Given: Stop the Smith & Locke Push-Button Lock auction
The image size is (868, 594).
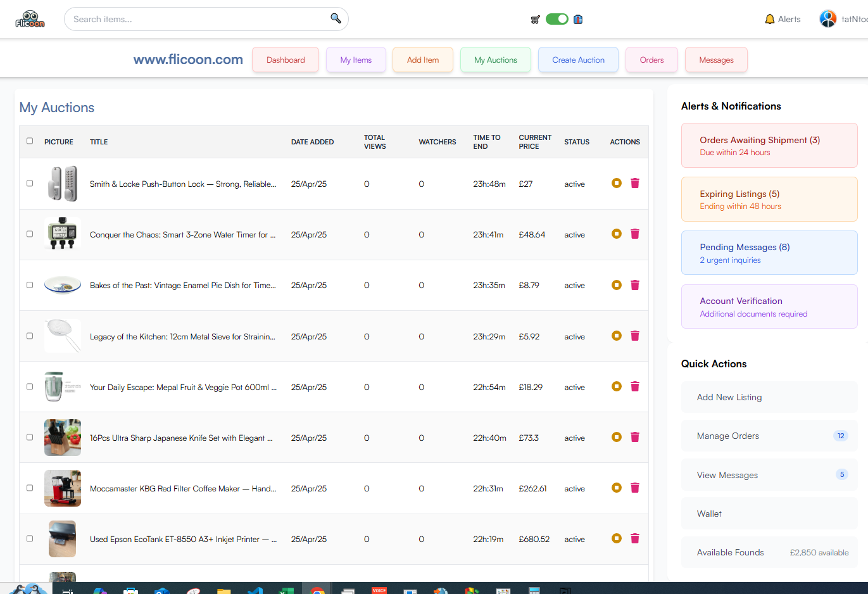Looking at the screenshot, I should click(617, 183).
